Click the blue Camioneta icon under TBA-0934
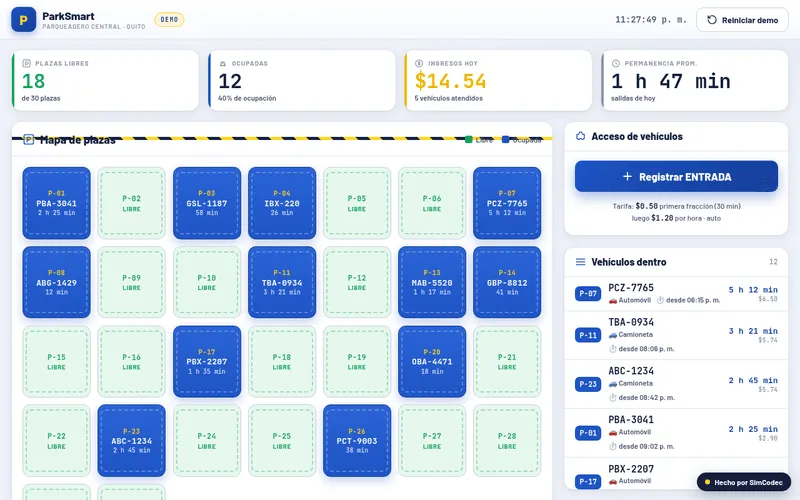Image resolution: width=800 pixels, height=500 pixels. tap(612, 335)
